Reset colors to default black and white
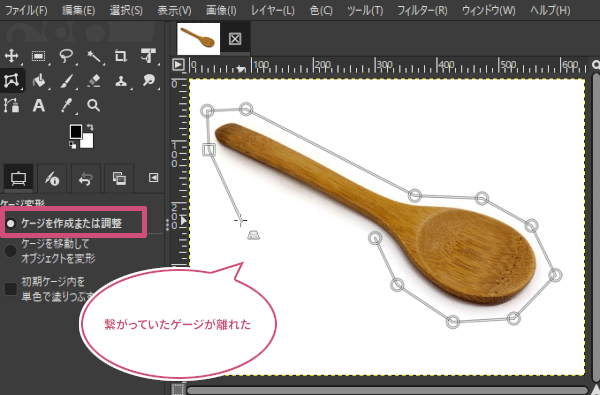The image size is (600, 395). click(72, 145)
